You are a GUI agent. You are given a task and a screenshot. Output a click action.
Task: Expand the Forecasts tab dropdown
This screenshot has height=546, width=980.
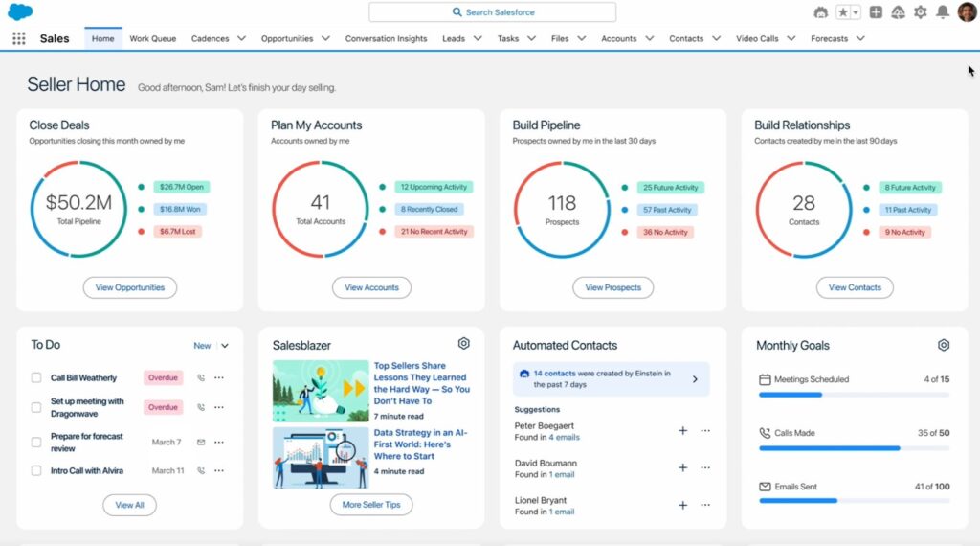tap(860, 38)
